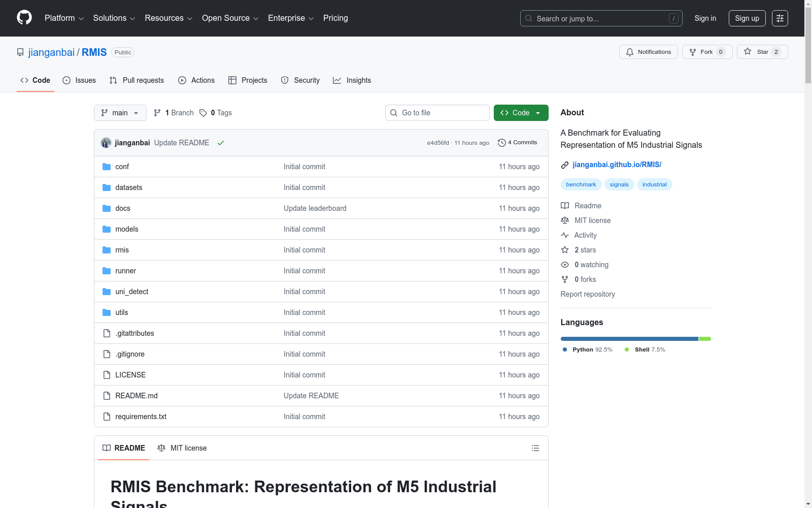This screenshot has width=812, height=508.
Task: Switch to the Actions tab
Action: pyautogui.click(x=196, y=80)
